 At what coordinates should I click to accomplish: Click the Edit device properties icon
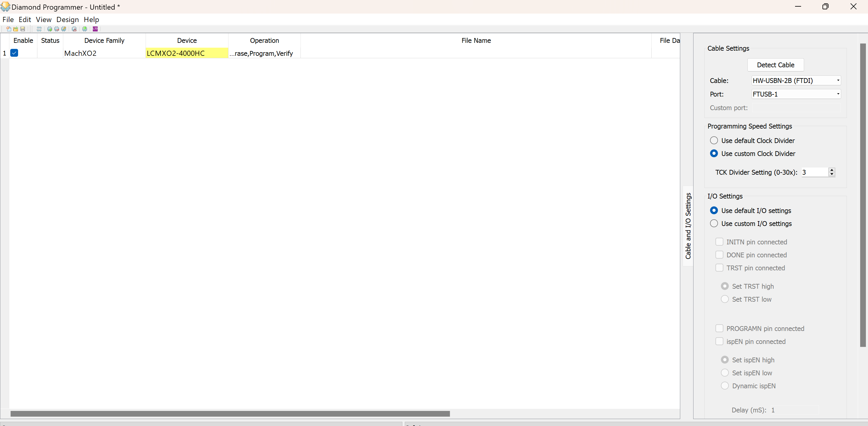(x=64, y=29)
